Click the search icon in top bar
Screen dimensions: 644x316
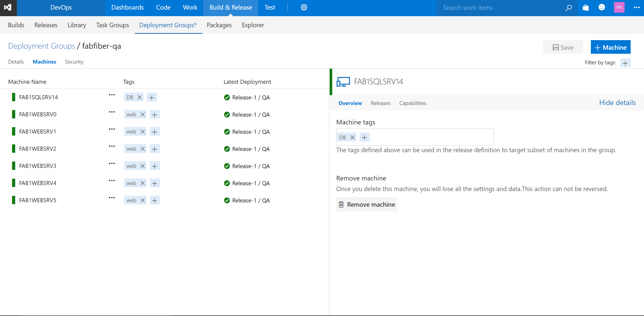click(x=568, y=8)
